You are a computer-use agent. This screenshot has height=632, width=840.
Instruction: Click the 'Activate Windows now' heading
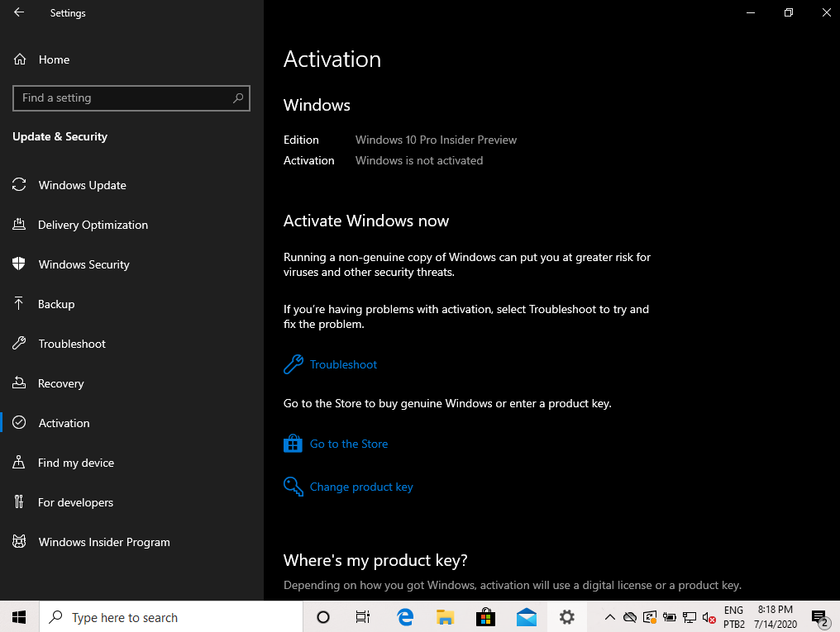coord(366,221)
